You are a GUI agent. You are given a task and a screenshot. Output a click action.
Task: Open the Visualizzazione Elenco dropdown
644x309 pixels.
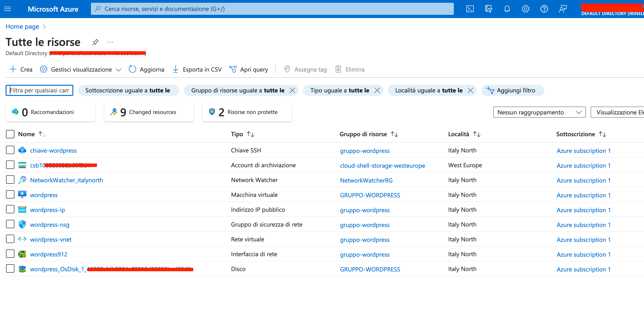coord(617,112)
